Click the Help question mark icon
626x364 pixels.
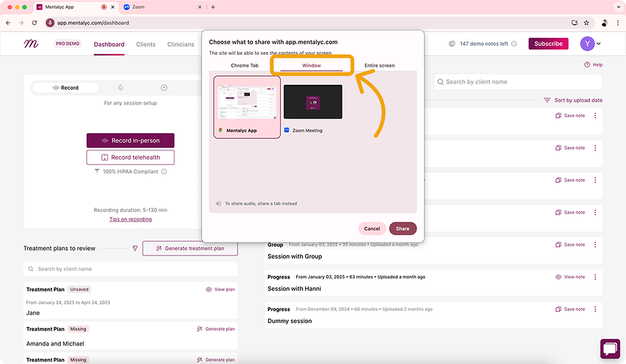(x=587, y=65)
